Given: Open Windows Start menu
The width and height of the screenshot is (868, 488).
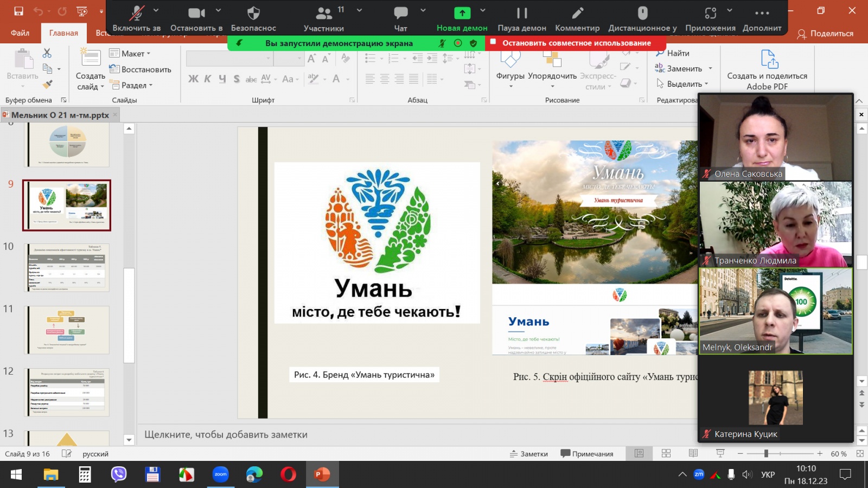Looking at the screenshot, I should (16, 474).
